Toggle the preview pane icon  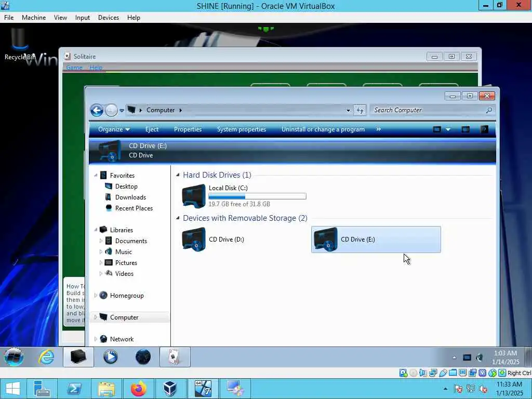click(x=465, y=129)
